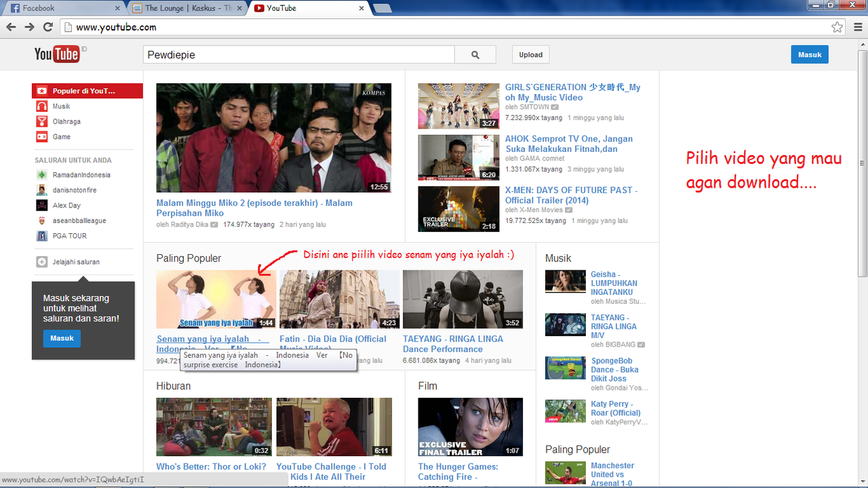Click aseanbballeague channel icon

tap(41, 220)
